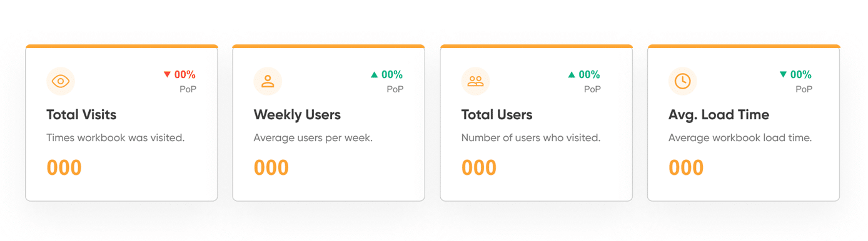Viewport: 868px width, 241px height.
Task: Select the Total Visits heading
Action: tap(81, 115)
